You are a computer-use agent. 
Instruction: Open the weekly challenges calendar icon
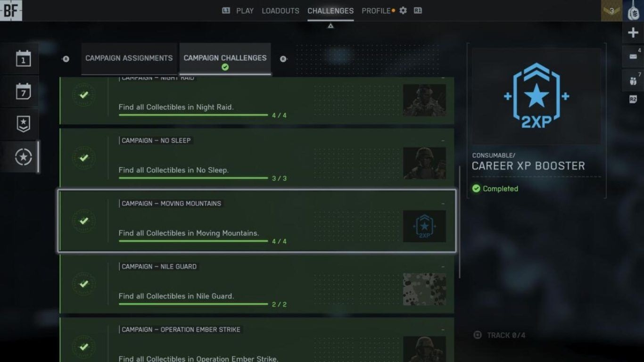pyautogui.click(x=23, y=91)
